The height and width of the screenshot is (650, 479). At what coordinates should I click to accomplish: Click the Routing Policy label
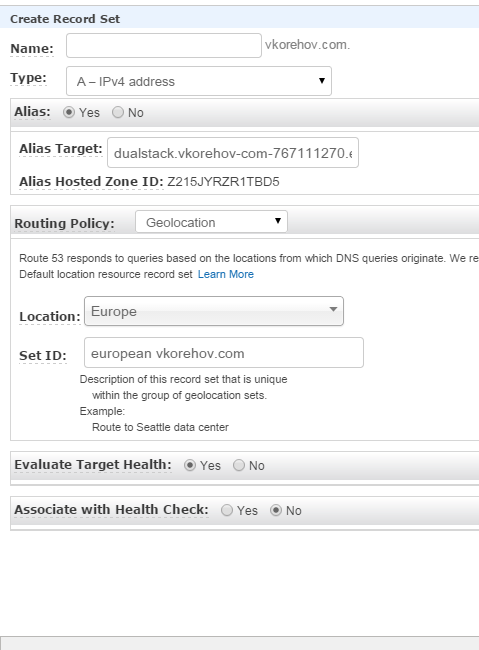point(64,223)
